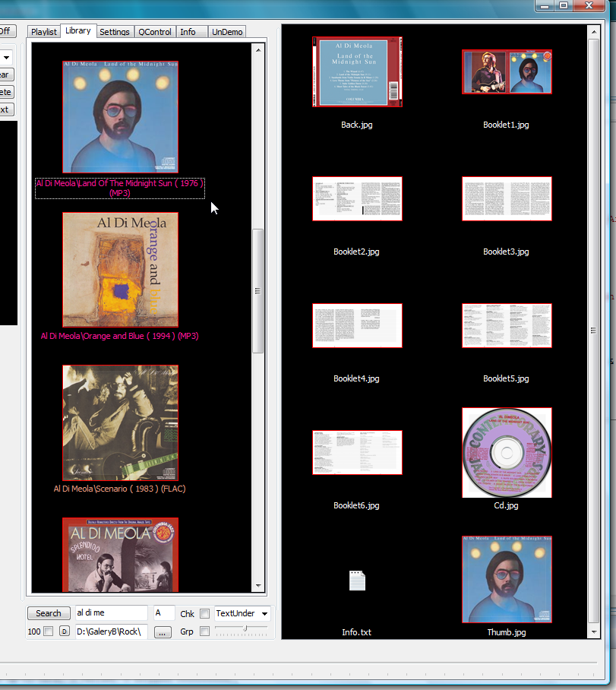Select the Booklet3.jpg image

click(x=507, y=199)
